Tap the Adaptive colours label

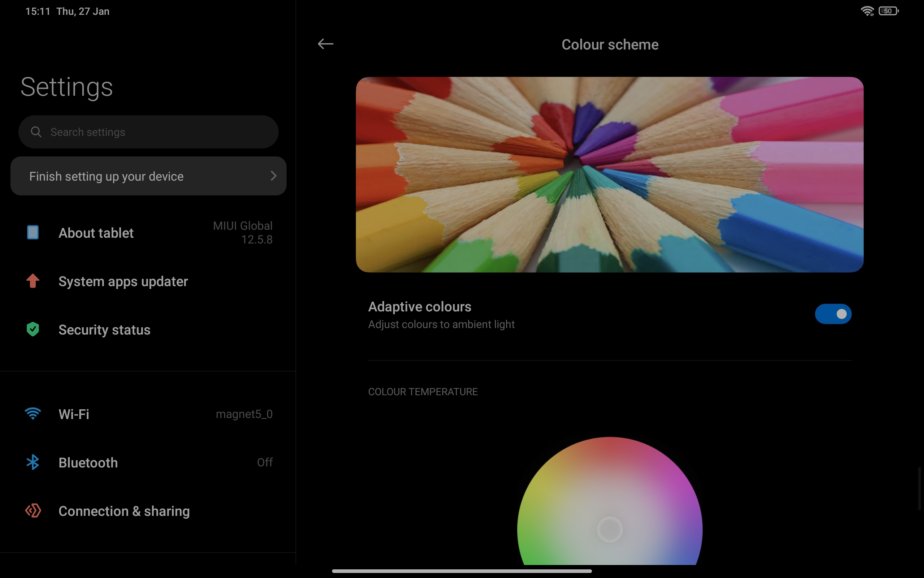420,307
